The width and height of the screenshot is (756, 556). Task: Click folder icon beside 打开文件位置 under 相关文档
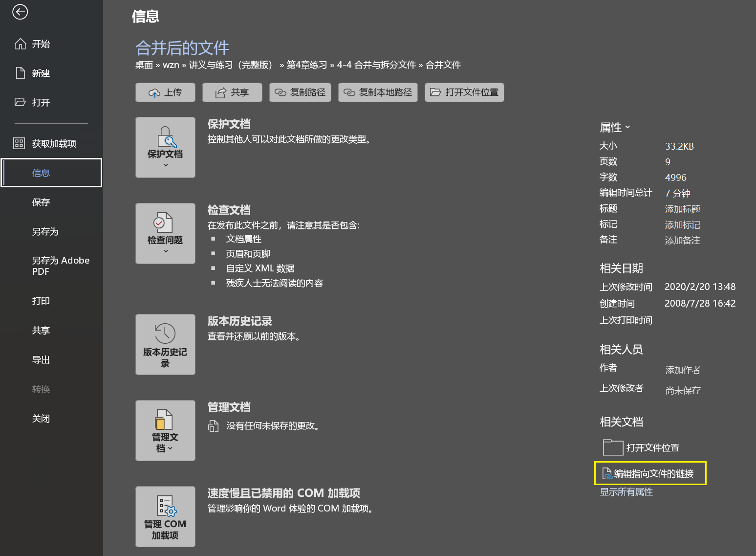click(613, 447)
